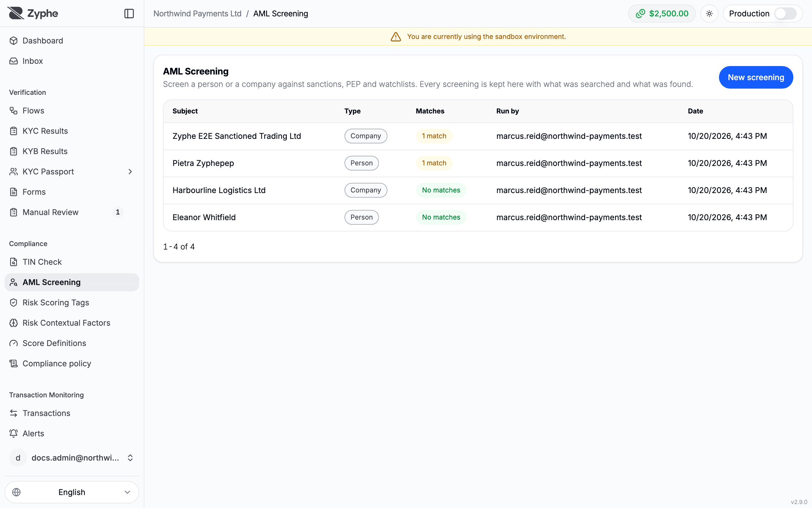The width and height of the screenshot is (812, 508).
Task: Click the Compliance policy scroll icon
Action: tap(14, 364)
